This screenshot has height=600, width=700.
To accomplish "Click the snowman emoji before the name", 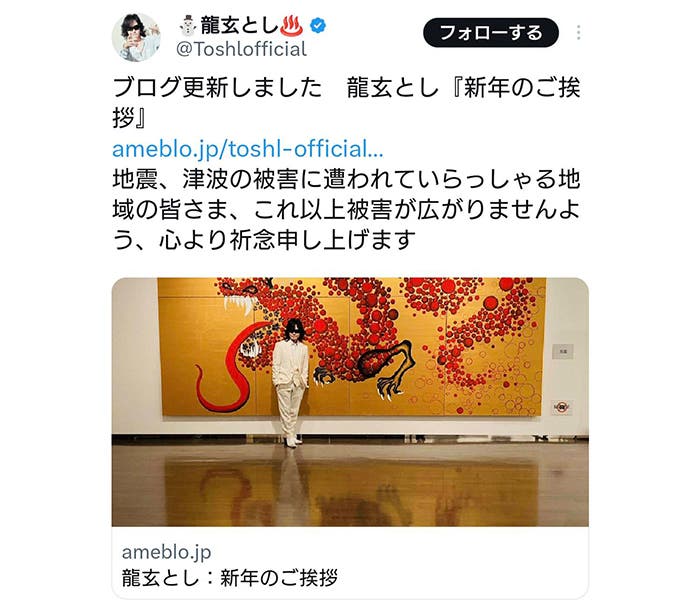I will (188, 25).
